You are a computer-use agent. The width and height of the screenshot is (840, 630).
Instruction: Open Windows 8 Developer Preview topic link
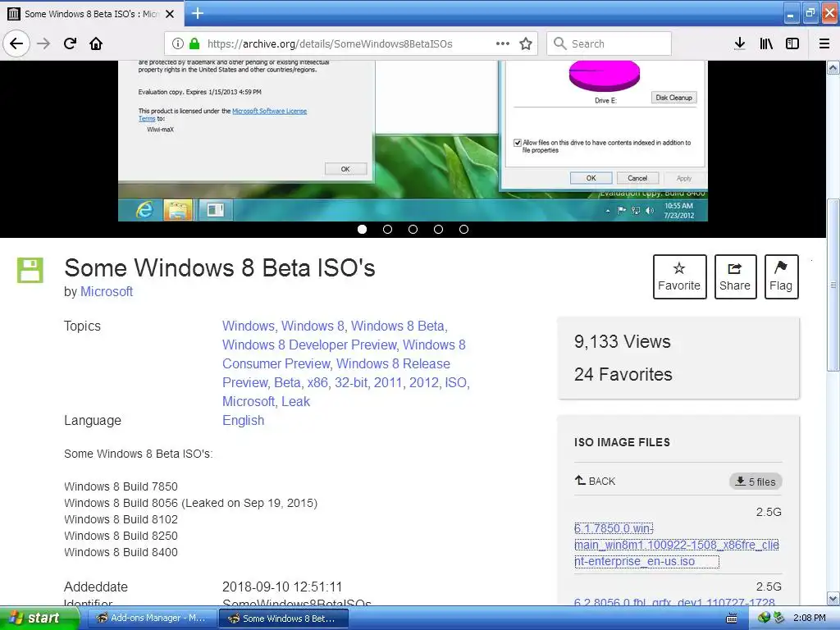coord(309,345)
